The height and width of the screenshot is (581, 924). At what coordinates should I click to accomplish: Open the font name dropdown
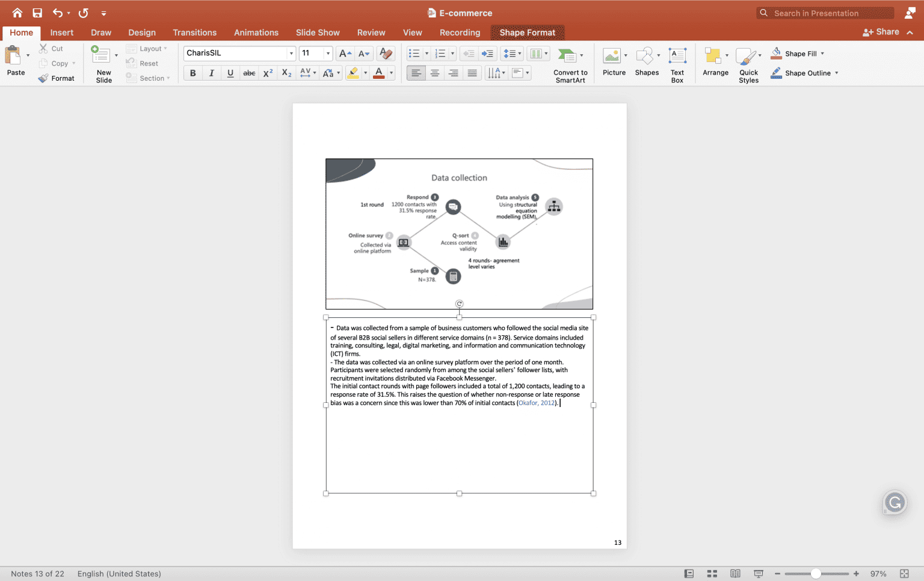(291, 53)
